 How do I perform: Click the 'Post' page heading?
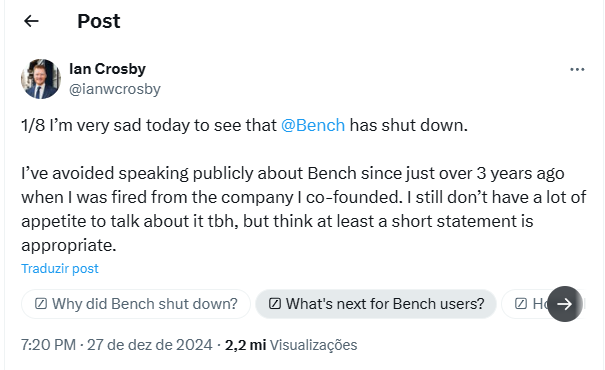[99, 21]
